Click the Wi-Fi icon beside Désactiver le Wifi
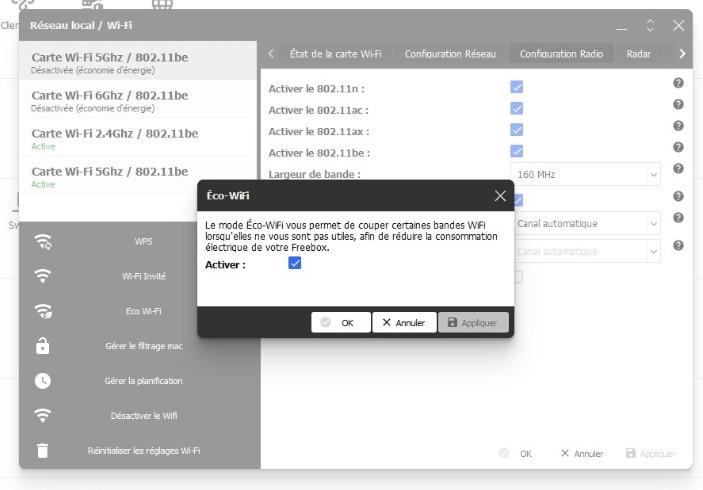Screen dimensions: 703x490 click(43, 416)
